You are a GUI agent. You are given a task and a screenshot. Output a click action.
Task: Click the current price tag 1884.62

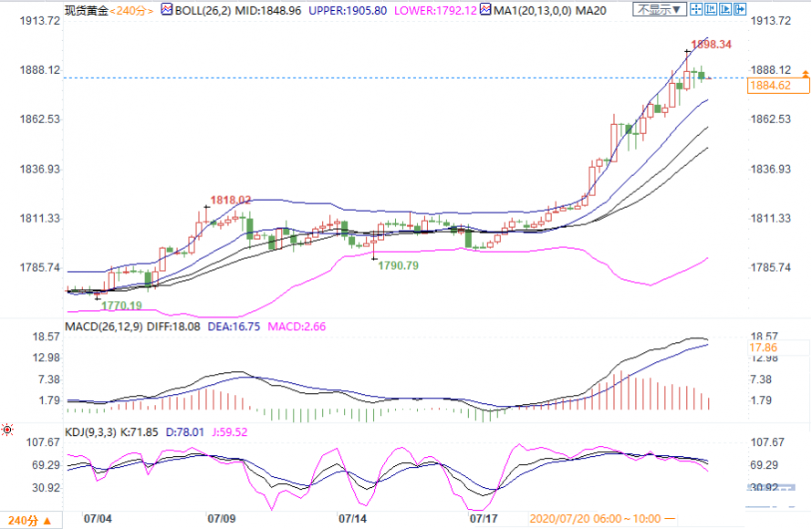coord(778,86)
